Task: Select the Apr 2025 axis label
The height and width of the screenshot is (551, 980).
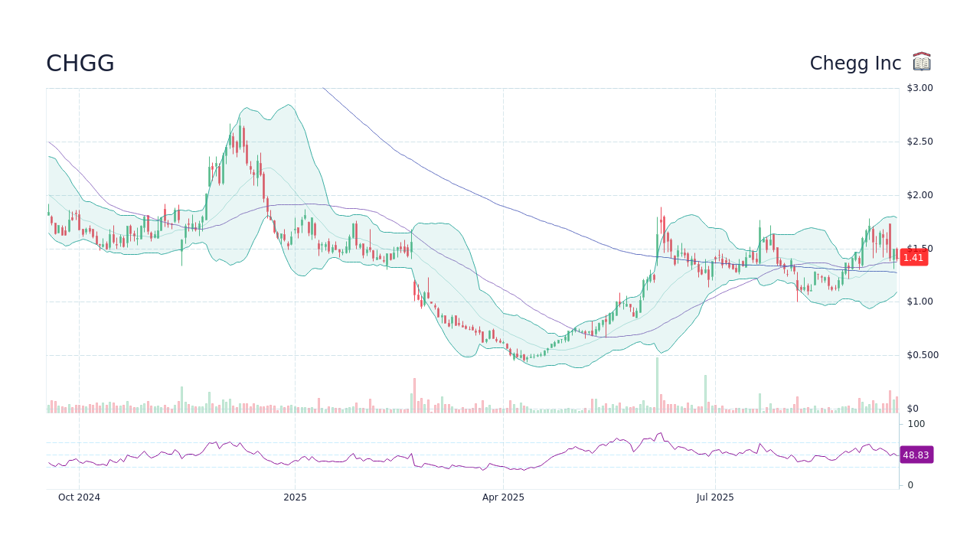Action: click(x=503, y=497)
